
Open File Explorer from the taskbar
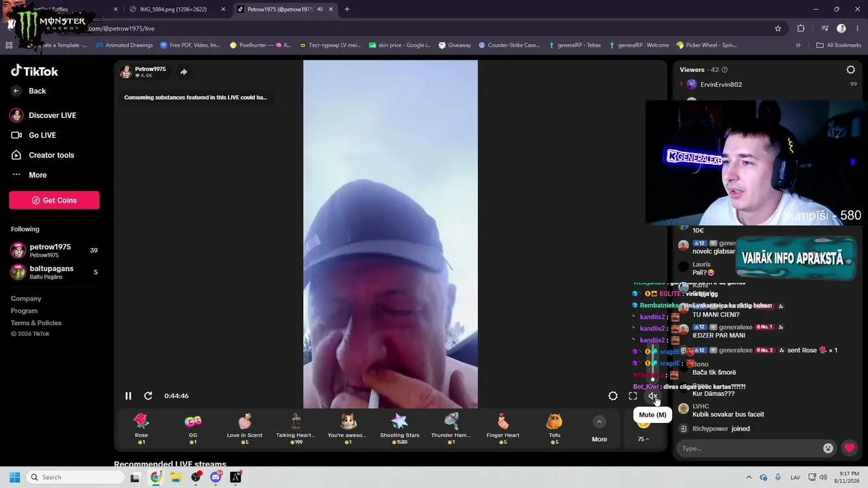(176, 477)
